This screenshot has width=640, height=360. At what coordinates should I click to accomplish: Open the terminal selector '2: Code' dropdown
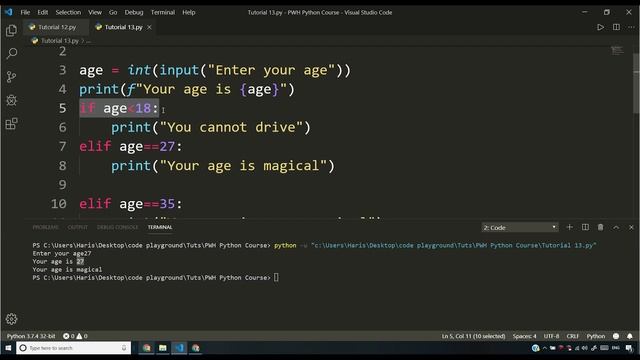pos(520,227)
